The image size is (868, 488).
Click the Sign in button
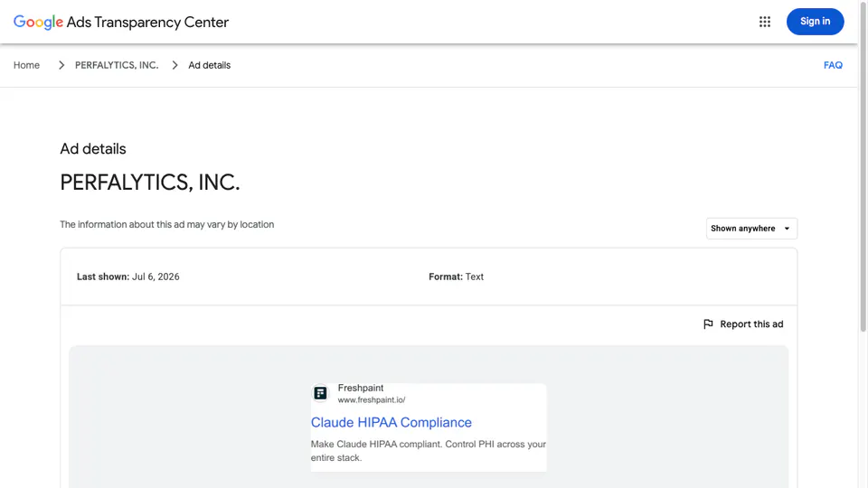coord(815,22)
